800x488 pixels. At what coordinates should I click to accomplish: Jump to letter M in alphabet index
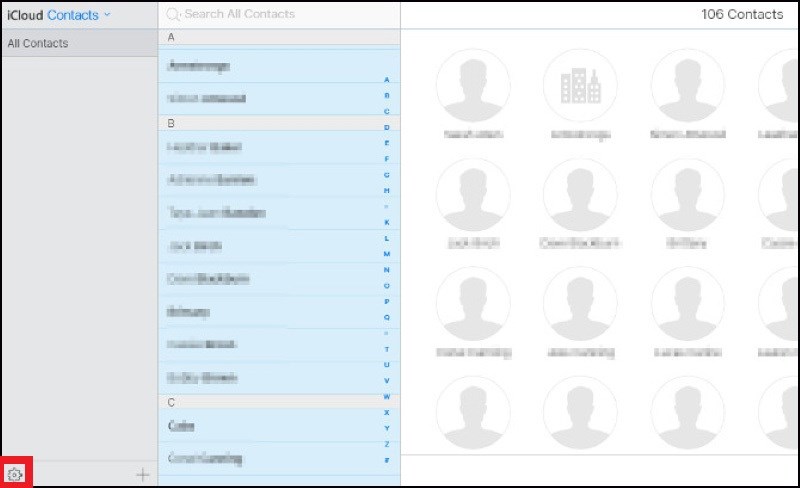pyautogui.click(x=387, y=254)
